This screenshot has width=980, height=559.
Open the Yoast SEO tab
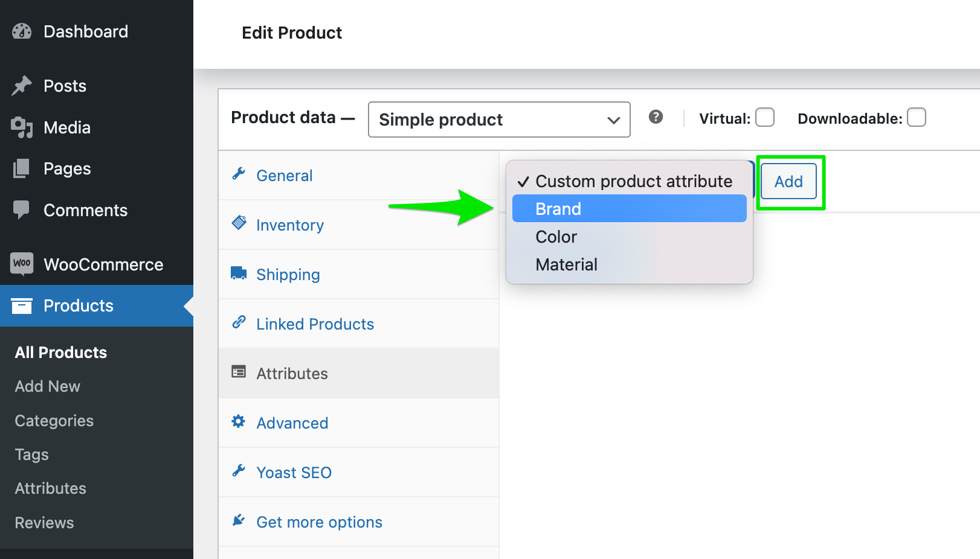point(294,472)
